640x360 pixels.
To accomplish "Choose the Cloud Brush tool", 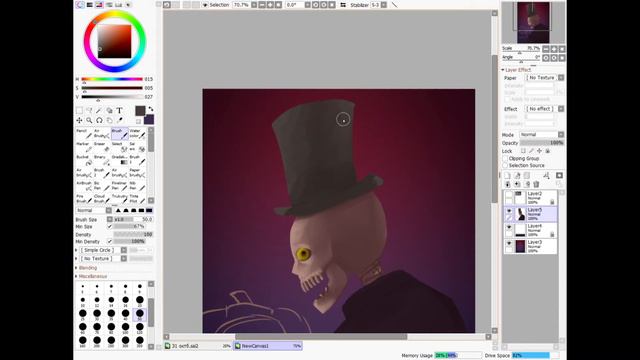I will point(102,199).
